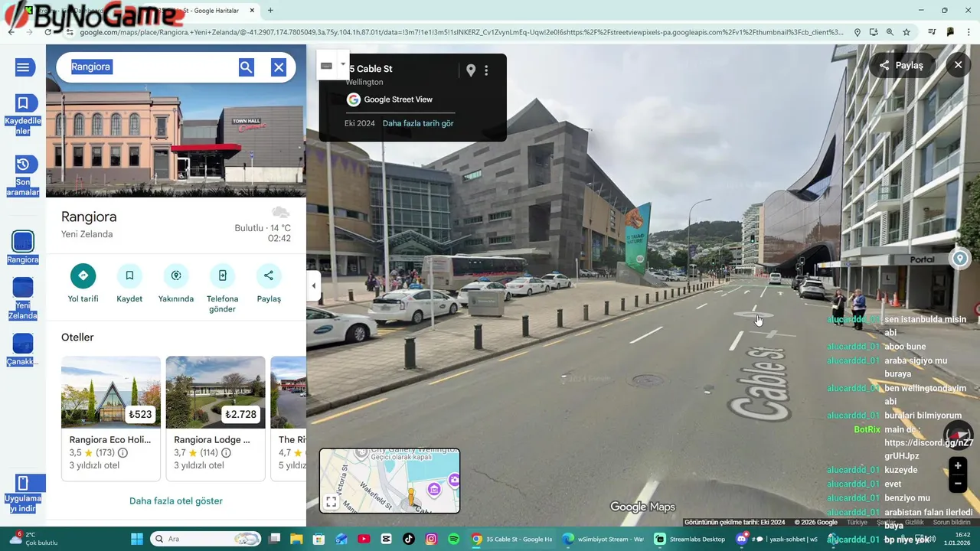Zoom in on the Street View
Image resolution: width=980 pixels, height=551 pixels.
coord(958,466)
